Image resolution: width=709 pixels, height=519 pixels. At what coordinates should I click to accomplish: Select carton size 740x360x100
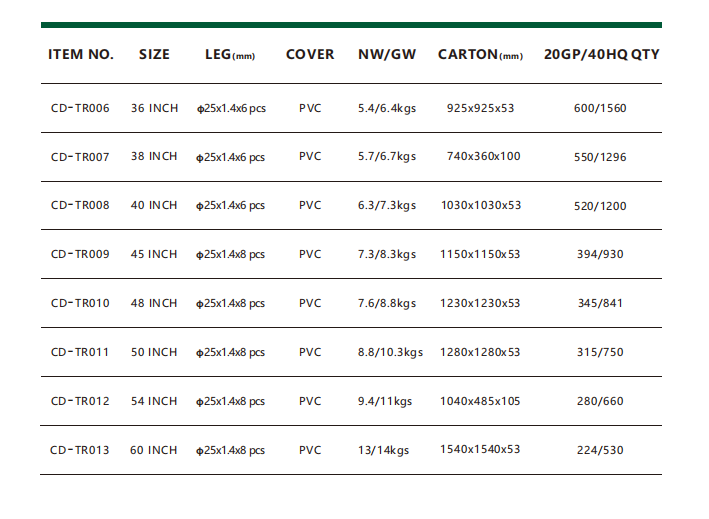coord(484,157)
